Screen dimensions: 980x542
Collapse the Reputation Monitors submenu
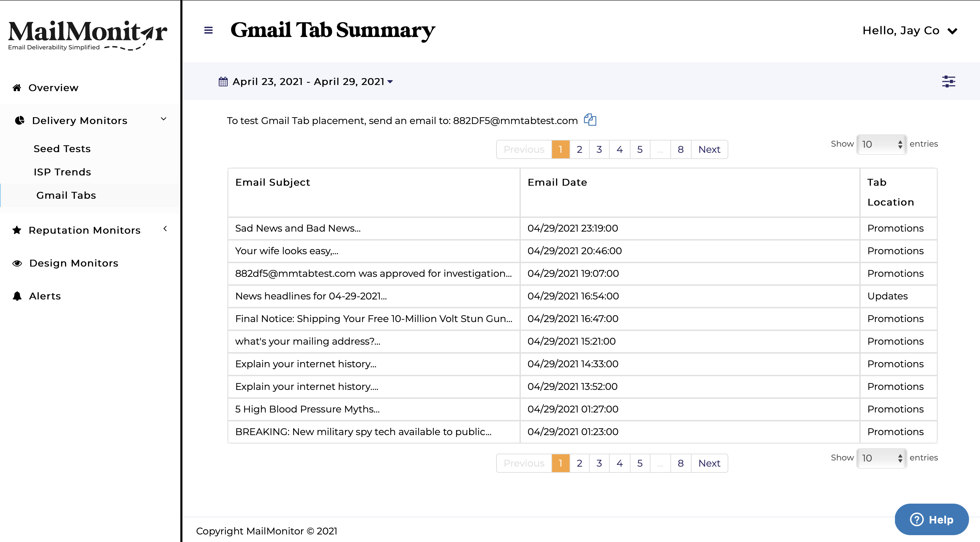point(165,229)
